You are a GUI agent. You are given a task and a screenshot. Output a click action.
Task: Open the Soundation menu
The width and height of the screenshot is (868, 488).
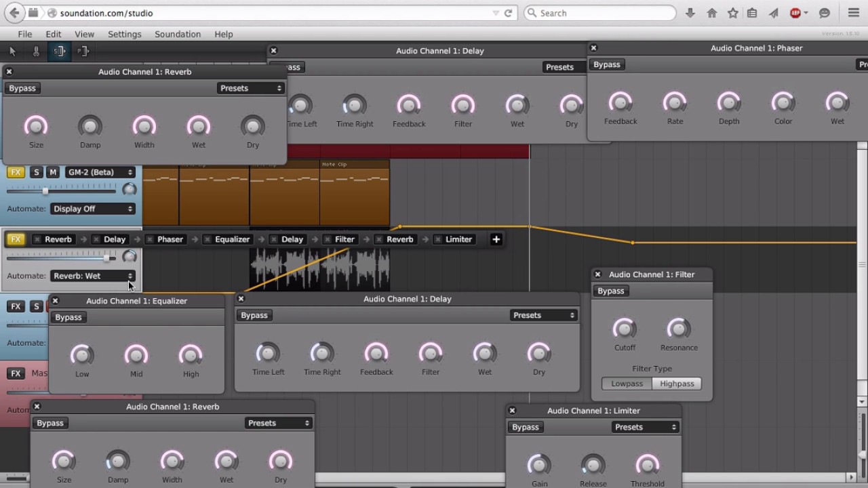[x=178, y=34]
